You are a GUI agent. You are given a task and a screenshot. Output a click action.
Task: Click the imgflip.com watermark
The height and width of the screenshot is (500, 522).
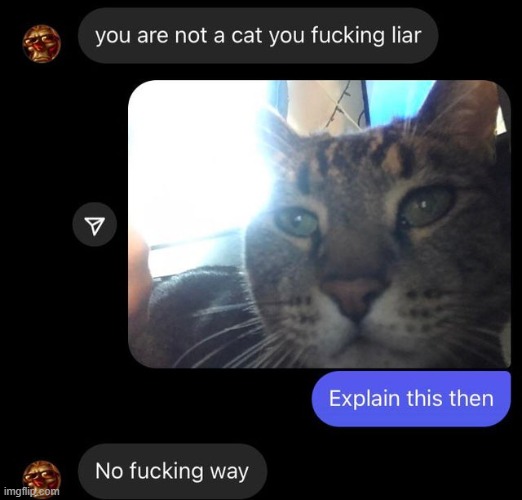[x=32, y=491]
